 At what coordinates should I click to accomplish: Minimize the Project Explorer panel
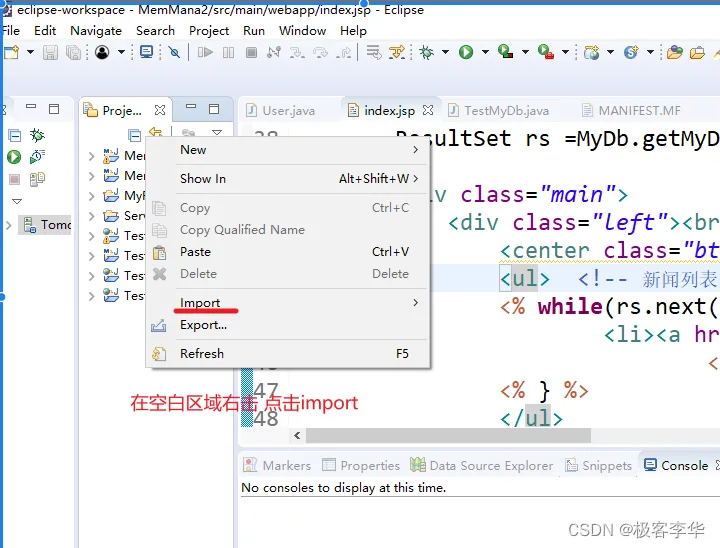click(191, 107)
